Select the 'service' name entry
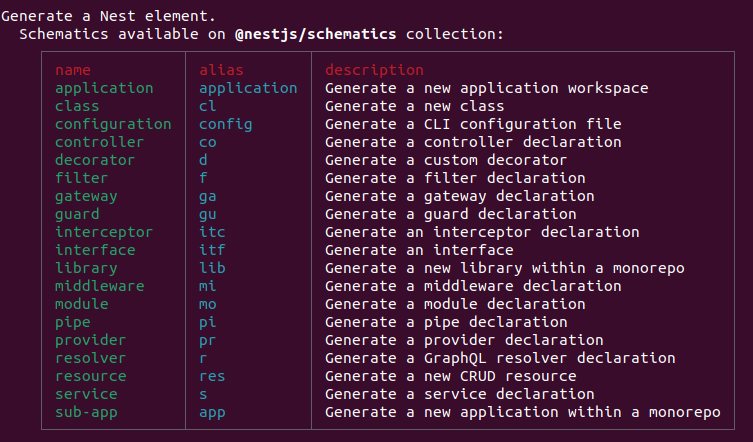This screenshot has height=442, width=753. coord(86,394)
